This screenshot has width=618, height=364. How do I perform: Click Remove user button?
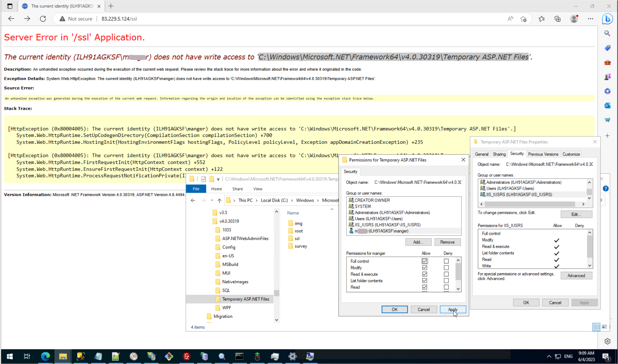tap(447, 242)
